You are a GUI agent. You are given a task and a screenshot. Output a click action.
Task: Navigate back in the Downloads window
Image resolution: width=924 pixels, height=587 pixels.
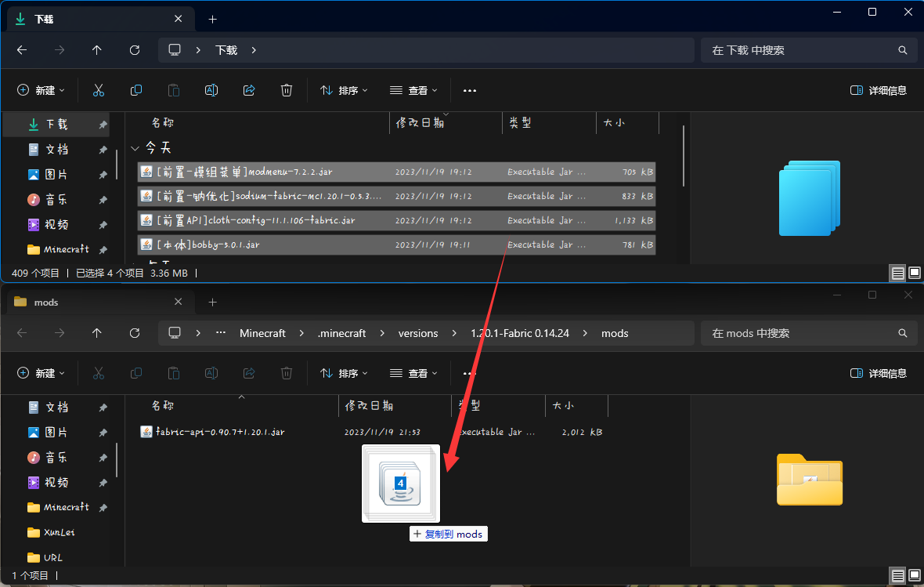(x=22, y=50)
